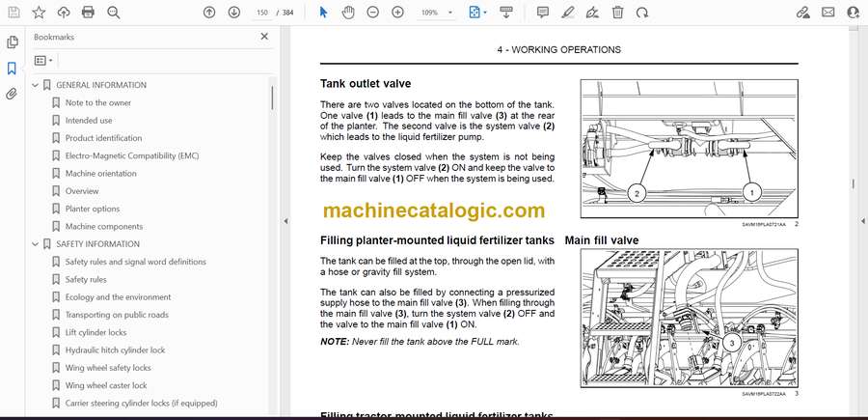Open the fit page options dropdown arrow

pyautogui.click(x=485, y=13)
